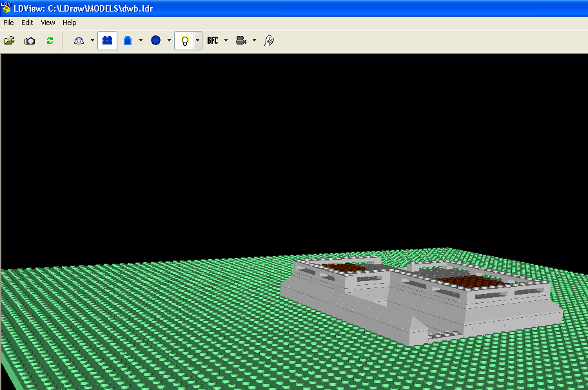Viewport: 588px width, 390px height.
Task: Open the View menu
Action: tap(48, 23)
